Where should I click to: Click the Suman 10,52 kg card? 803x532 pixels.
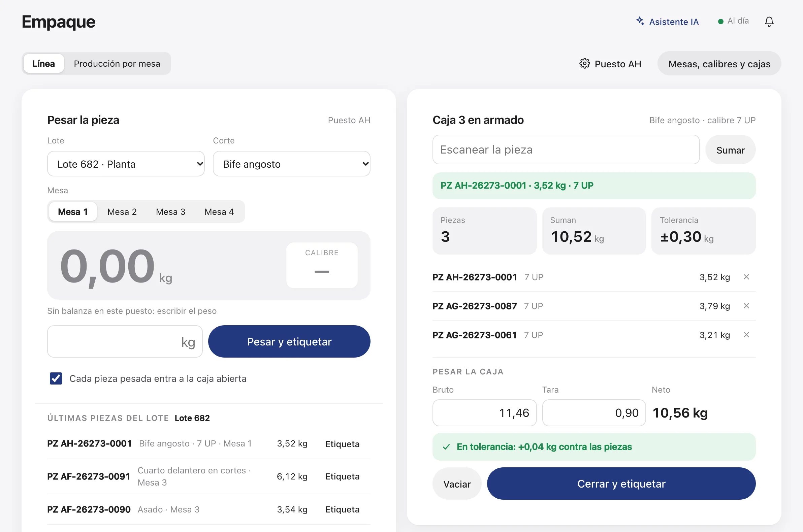pyautogui.click(x=594, y=231)
